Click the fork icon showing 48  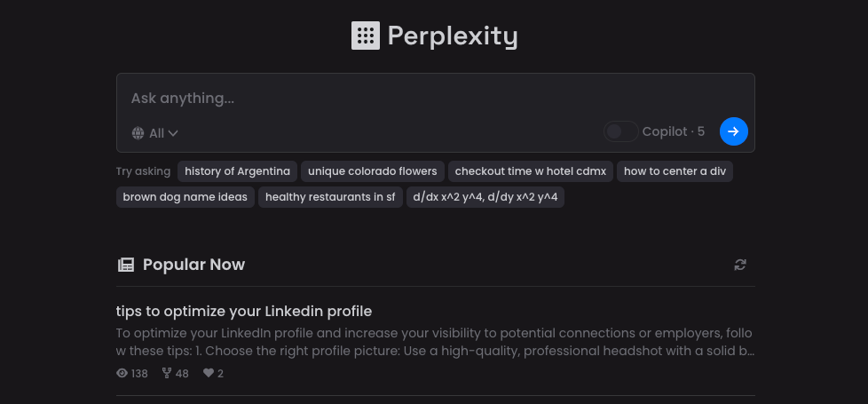point(166,374)
